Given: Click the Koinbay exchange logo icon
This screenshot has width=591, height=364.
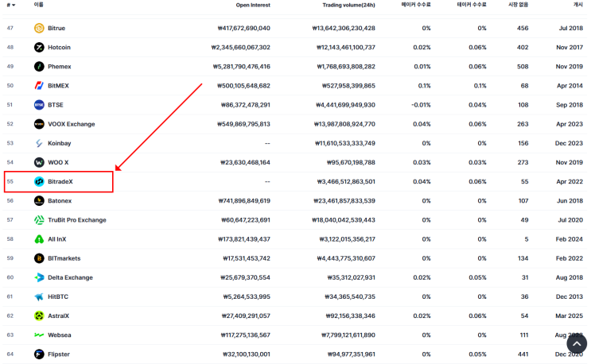Looking at the screenshot, I should pos(39,143).
